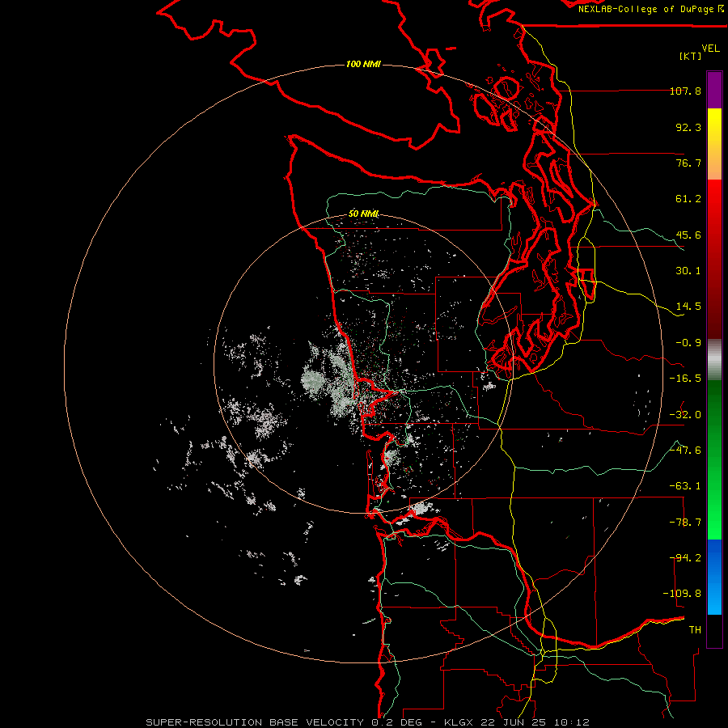Click the 107.8 velocity scale value
Image resolution: width=728 pixels, height=728 pixels.
tap(685, 91)
